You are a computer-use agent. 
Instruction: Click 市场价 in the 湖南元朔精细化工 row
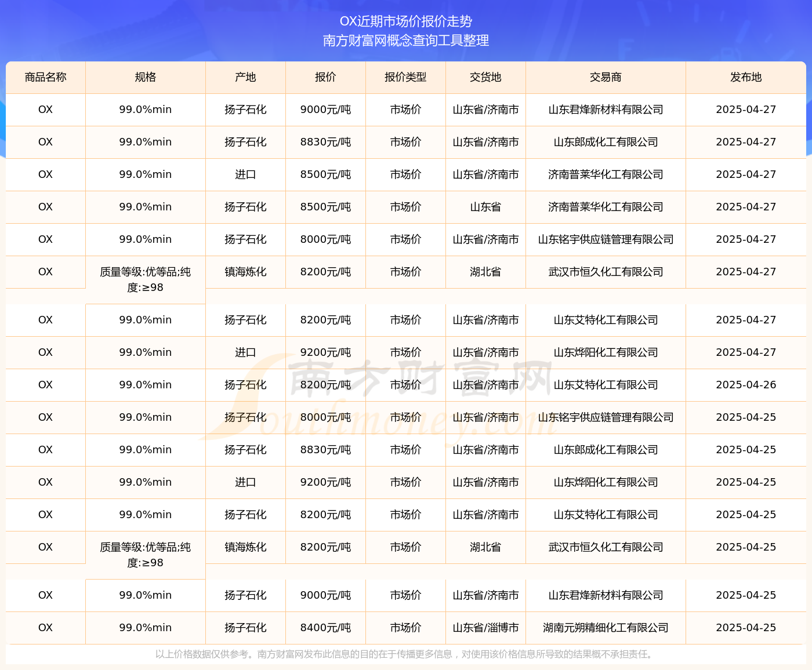(x=405, y=628)
